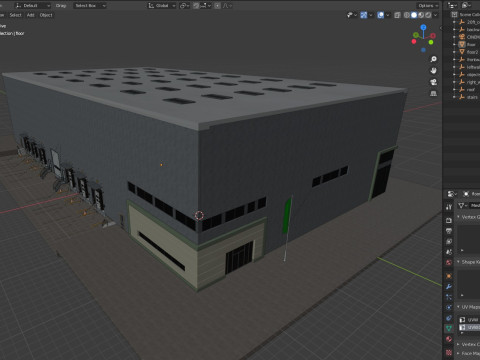Click the blue Z axis on navigation gizmo
Viewport: 480px width, 360px height.
pos(423,27)
